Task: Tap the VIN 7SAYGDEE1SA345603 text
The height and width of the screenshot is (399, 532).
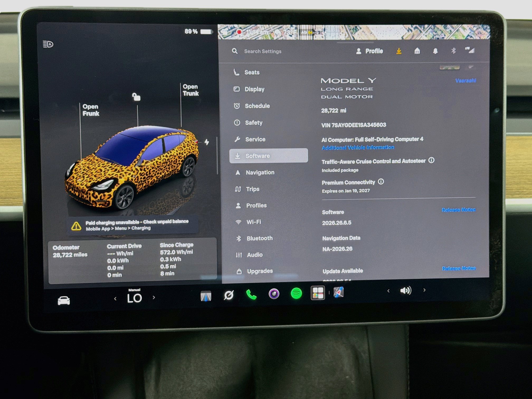Action: point(354,125)
